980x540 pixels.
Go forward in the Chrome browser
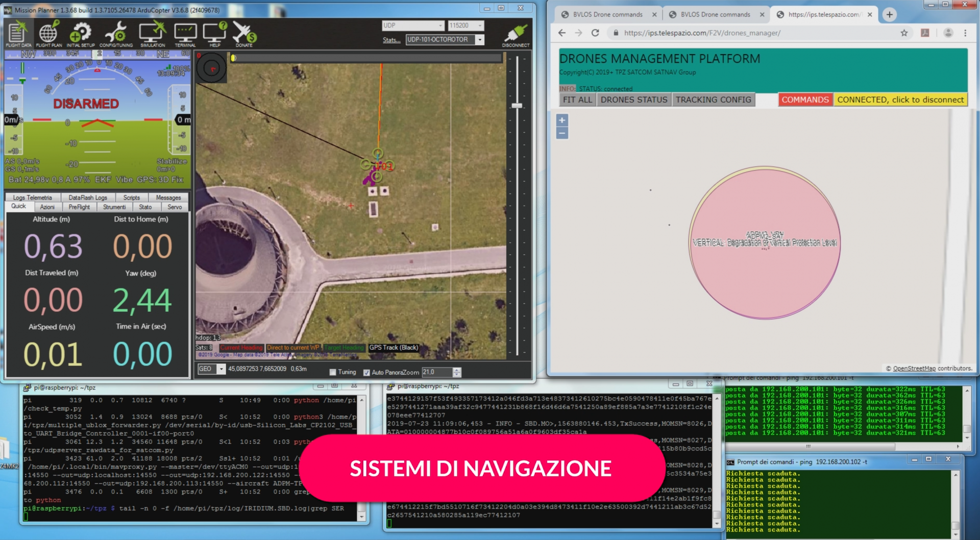[x=578, y=33]
